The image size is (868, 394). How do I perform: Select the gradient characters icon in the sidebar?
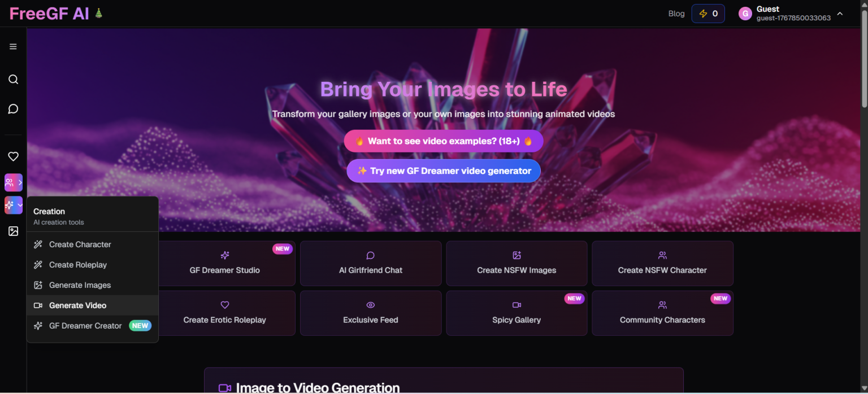click(x=10, y=182)
